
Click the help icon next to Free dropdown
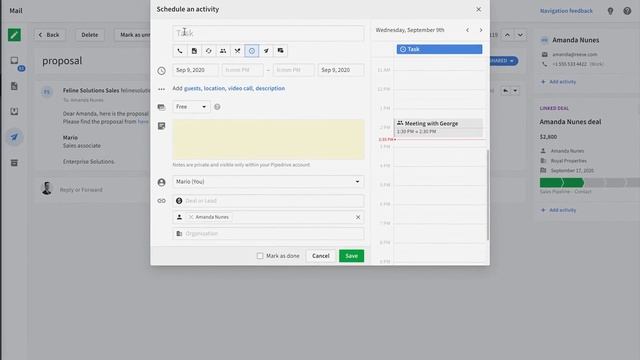(217, 107)
